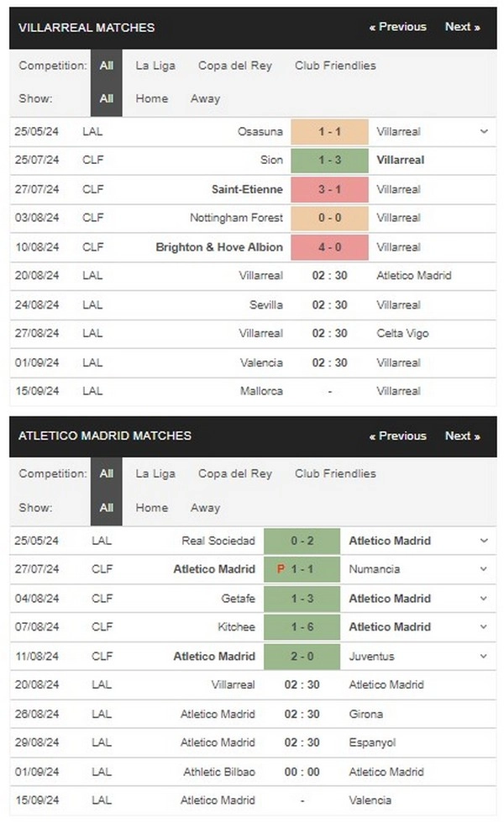Open the Kitchee 1 - 6 score box
This screenshot has width=504, height=824.
click(302, 627)
